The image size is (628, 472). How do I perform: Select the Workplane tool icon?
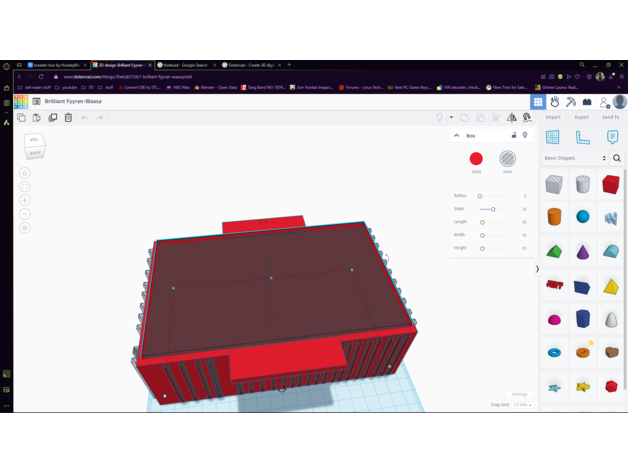click(553, 137)
